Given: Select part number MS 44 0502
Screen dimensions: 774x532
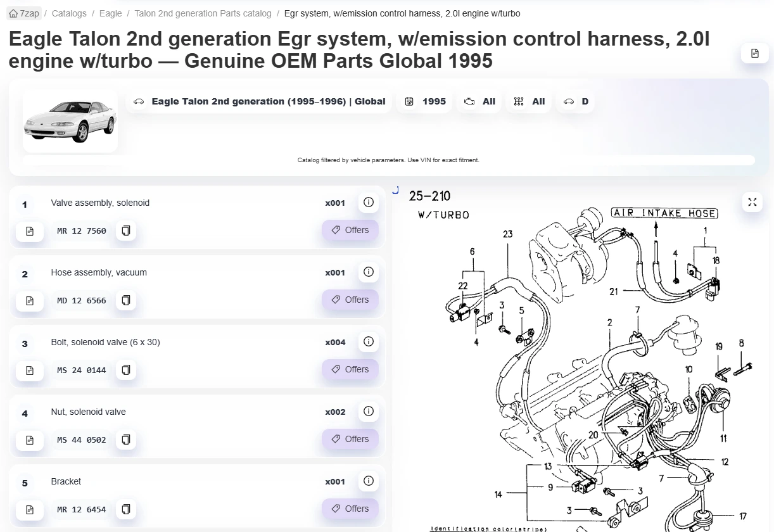Looking at the screenshot, I should tap(82, 440).
